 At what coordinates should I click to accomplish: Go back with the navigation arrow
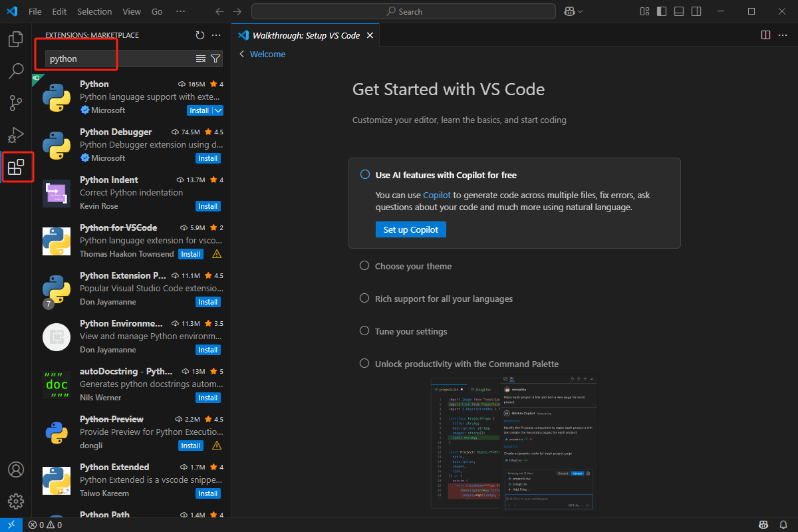(x=220, y=11)
